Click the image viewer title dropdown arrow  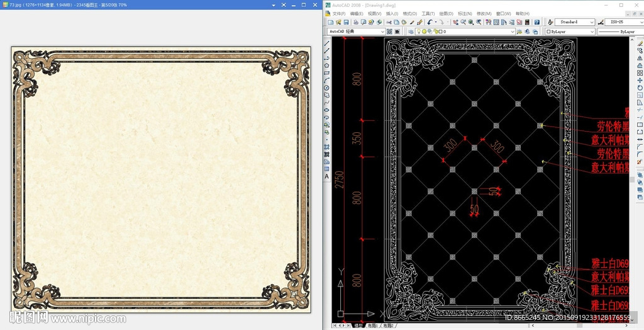[x=274, y=4]
